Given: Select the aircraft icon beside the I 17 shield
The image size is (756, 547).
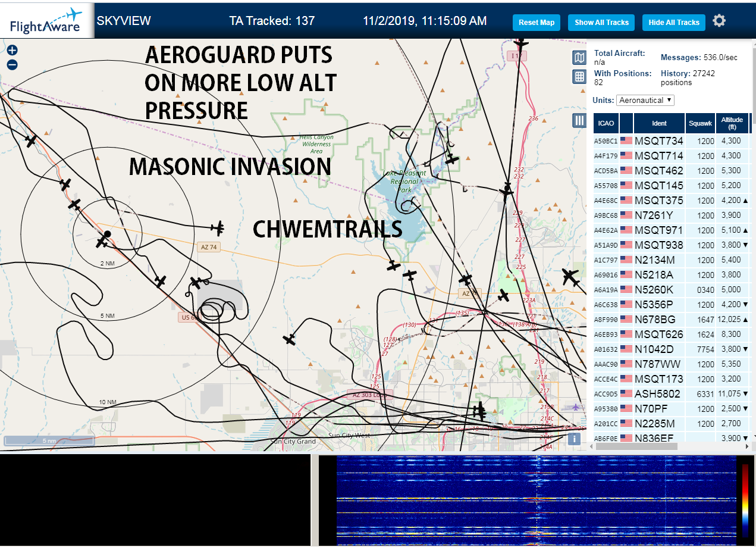Looking at the screenshot, I should click(x=522, y=43).
